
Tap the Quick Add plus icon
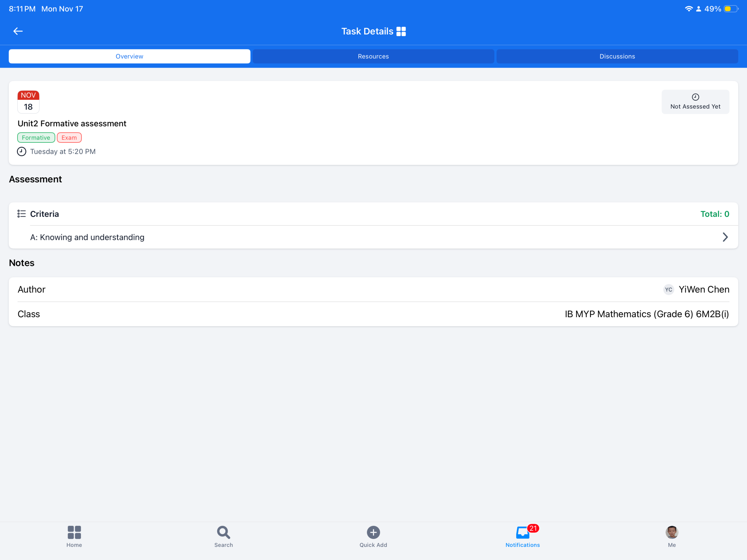point(373,532)
